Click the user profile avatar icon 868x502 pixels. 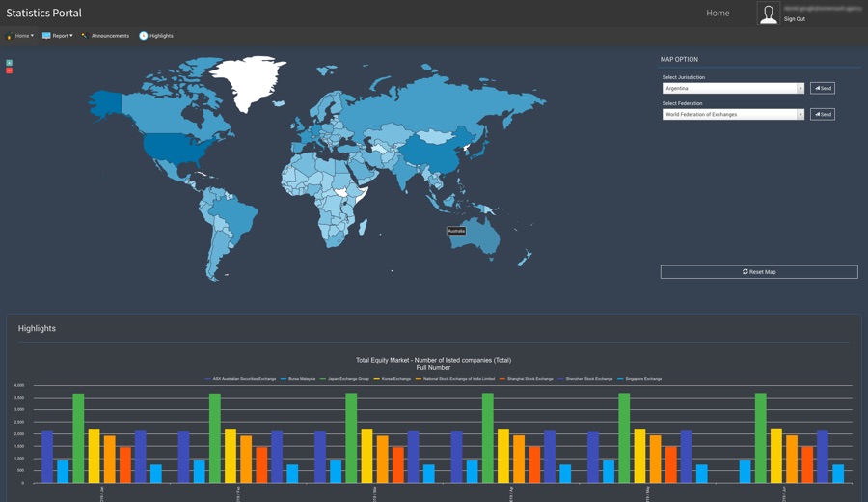769,14
